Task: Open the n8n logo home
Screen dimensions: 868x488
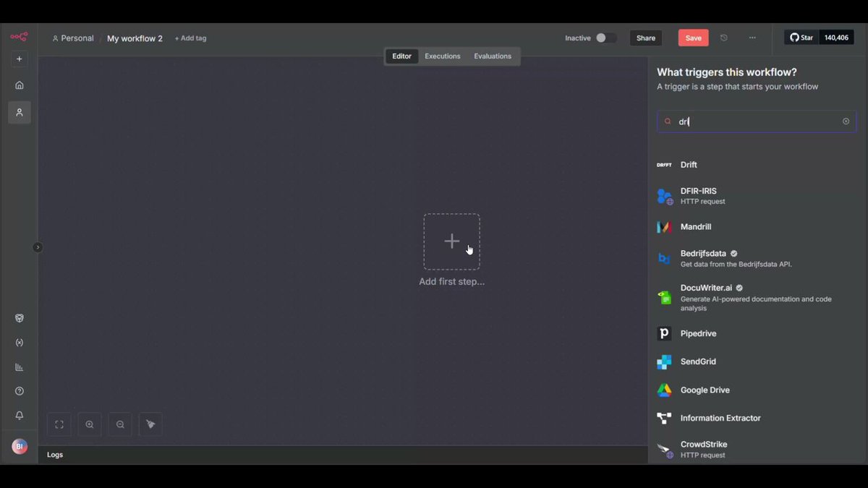Action: coord(19,37)
